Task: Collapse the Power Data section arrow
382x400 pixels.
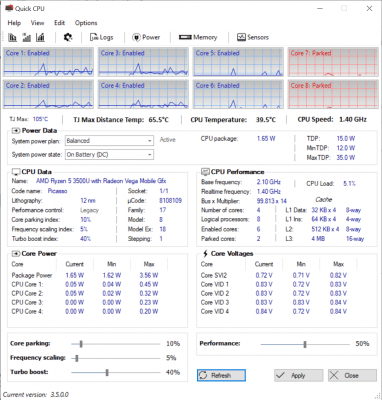Action: (16, 131)
